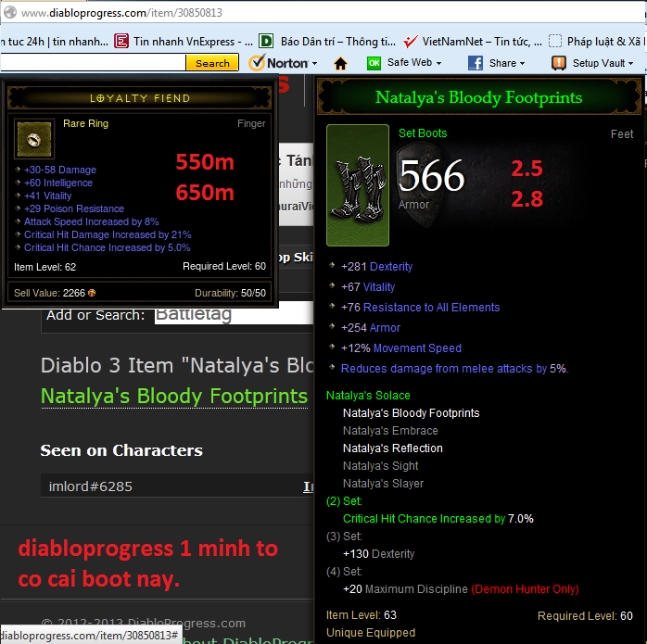Open the VietNamNet bookmark checkmark icon
This screenshot has width=647, height=644.
(x=410, y=42)
